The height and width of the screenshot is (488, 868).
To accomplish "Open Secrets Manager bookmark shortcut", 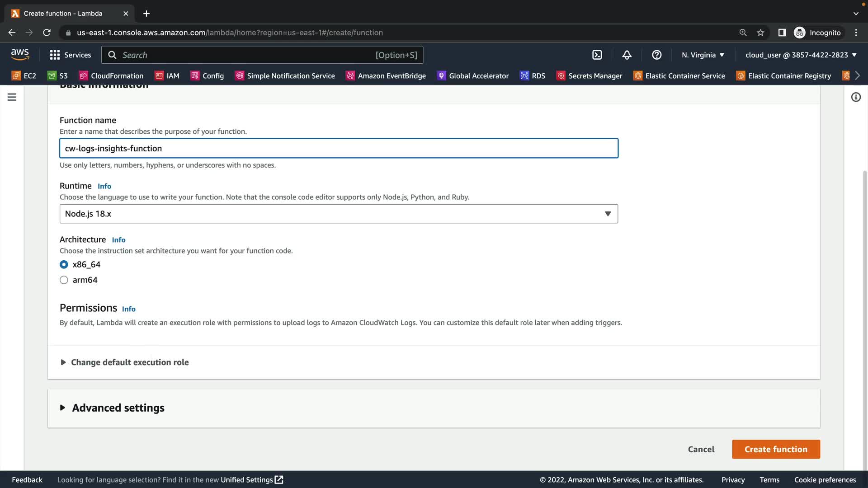I will 589,75.
